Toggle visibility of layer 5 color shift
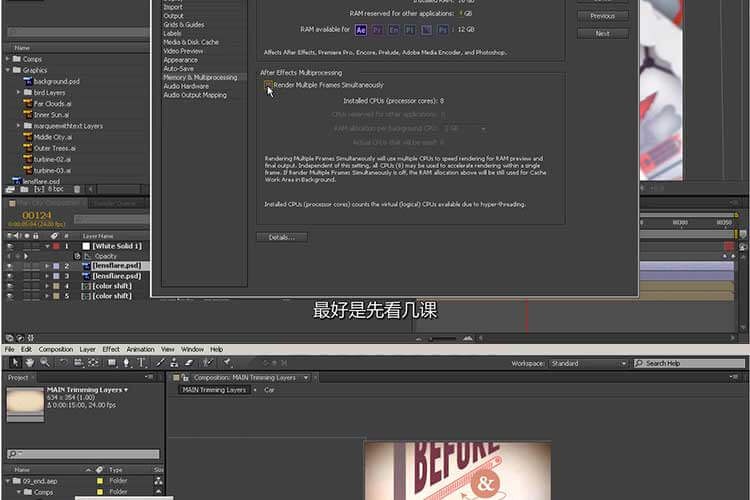Viewport: 750px width, 500px height. (x=10, y=296)
